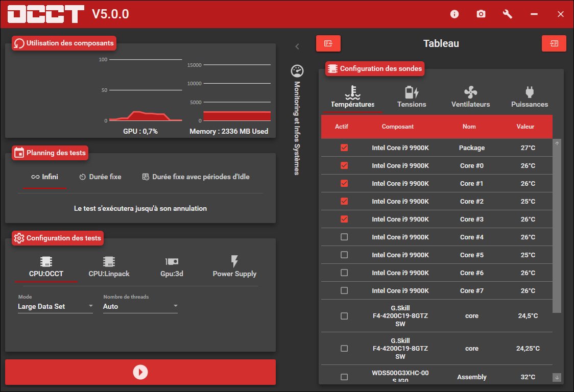Enable the G.Skill 24,5°C sensor checkbox
Viewport: 574px width, 392px height.
tap(344, 316)
